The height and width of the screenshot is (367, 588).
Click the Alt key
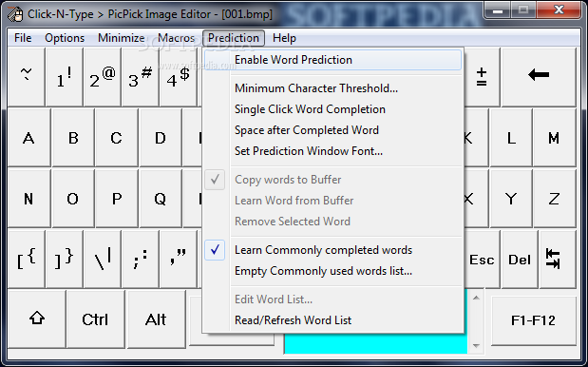tap(156, 319)
